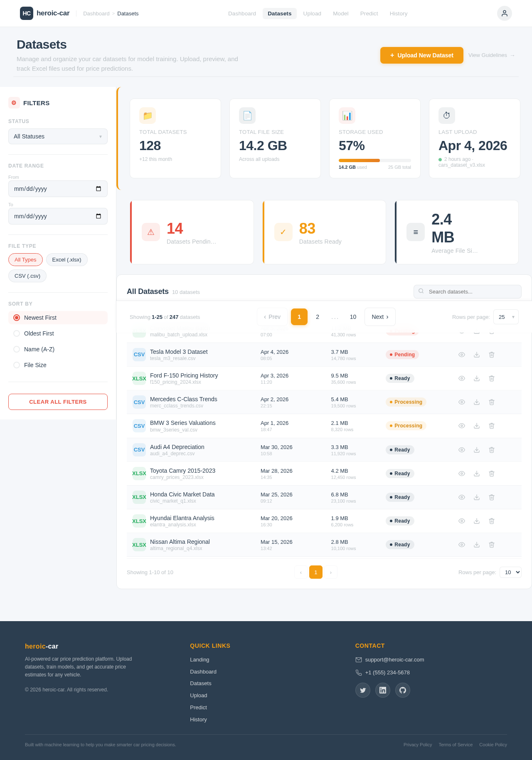This screenshot has height=760, width=532.
Task: Delete the BMW 3 Series Valuations dataset
Action: (x=492, y=426)
